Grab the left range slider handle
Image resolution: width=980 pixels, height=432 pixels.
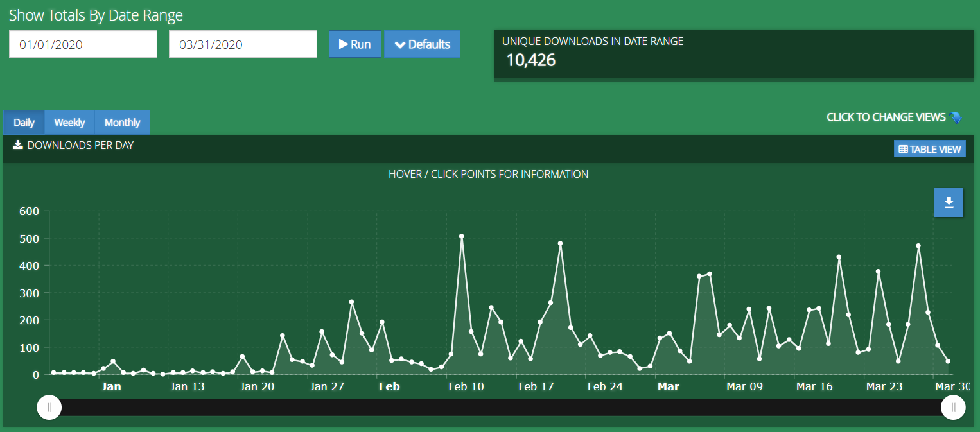point(49,407)
